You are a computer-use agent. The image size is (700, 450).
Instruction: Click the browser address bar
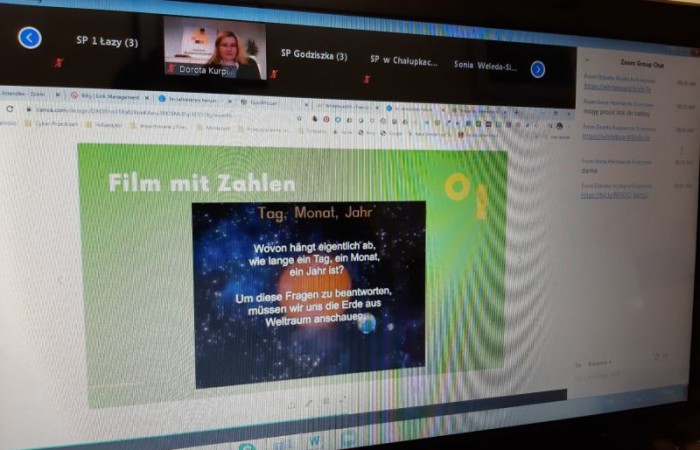click(x=150, y=112)
